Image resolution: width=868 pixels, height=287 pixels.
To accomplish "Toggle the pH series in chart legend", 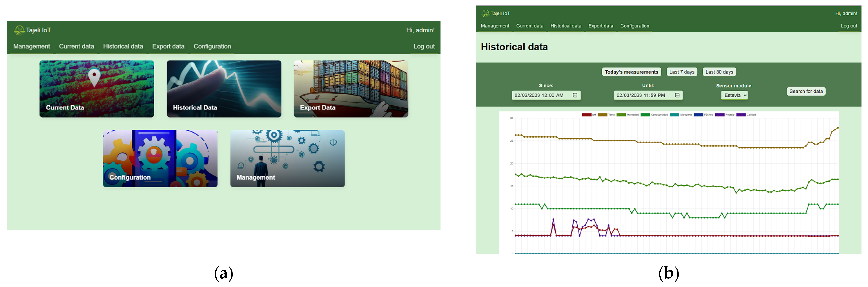I will pyautogui.click(x=587, y=115).
